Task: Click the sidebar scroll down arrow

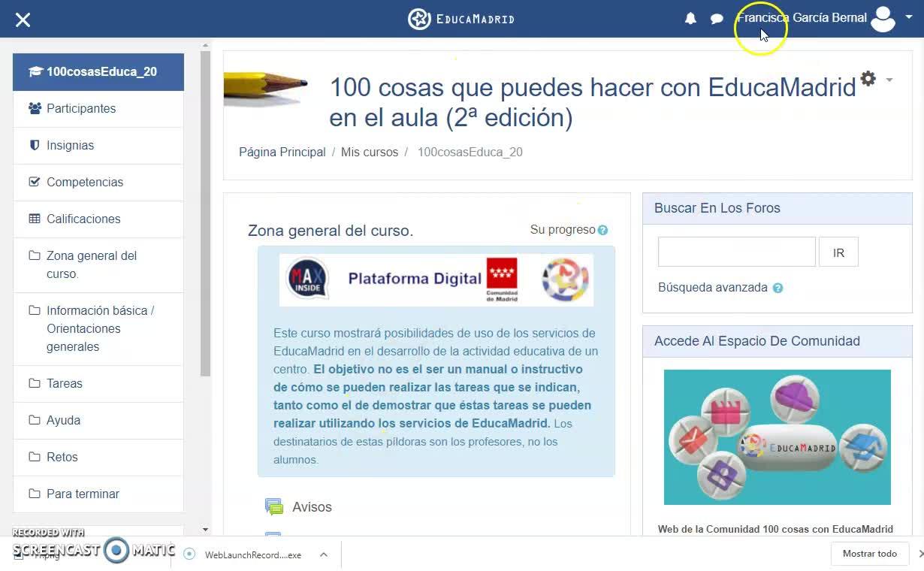Action: (x=206, y=530)
